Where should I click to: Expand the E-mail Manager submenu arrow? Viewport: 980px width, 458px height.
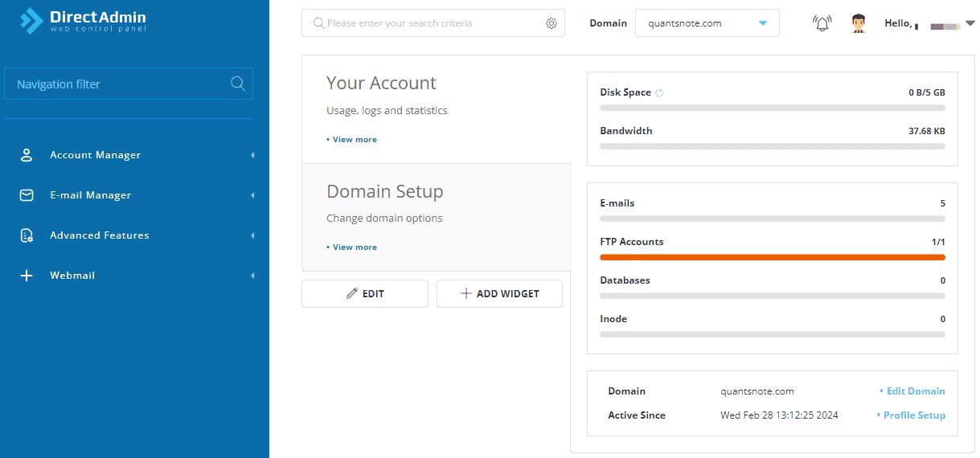252,195
